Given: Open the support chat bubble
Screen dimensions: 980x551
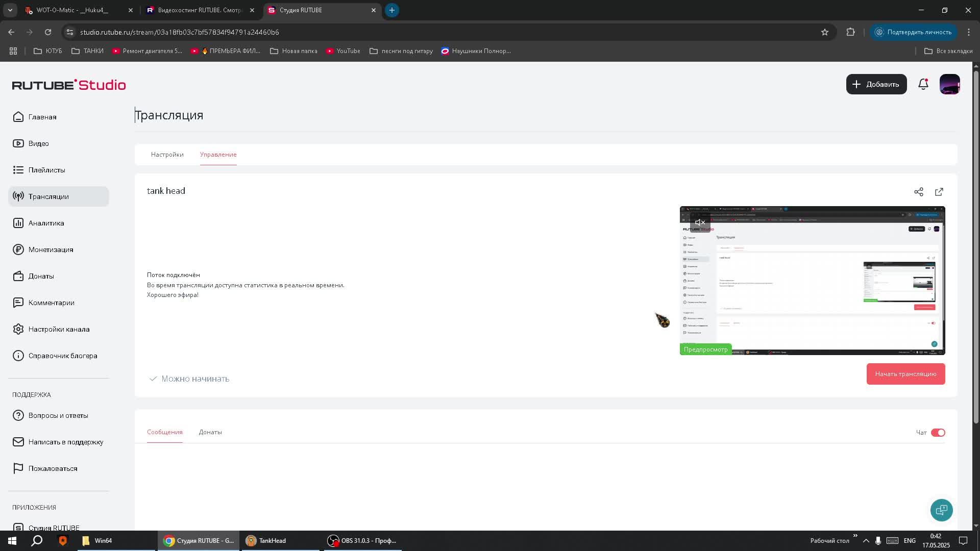Looking at the screenshot, I should pyautogui.click(x=941, y=510).
